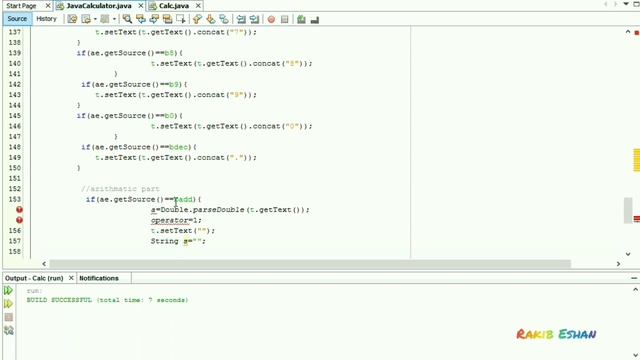Click Find Next Occurrence icon

pos(154,19)
